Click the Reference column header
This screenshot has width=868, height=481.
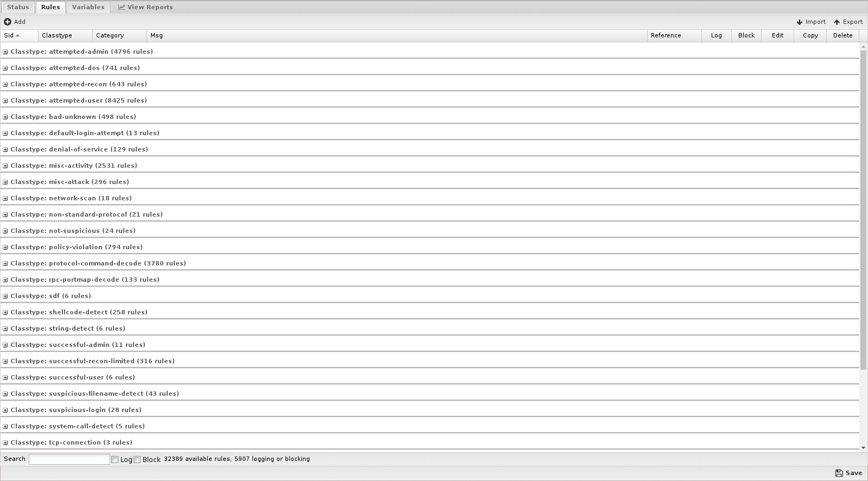[674, 35]
